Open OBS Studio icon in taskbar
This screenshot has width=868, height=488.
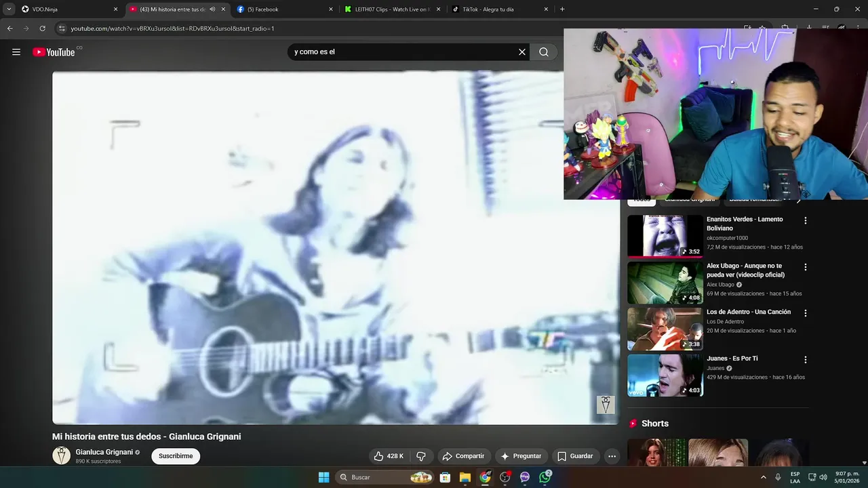point(505,477)
